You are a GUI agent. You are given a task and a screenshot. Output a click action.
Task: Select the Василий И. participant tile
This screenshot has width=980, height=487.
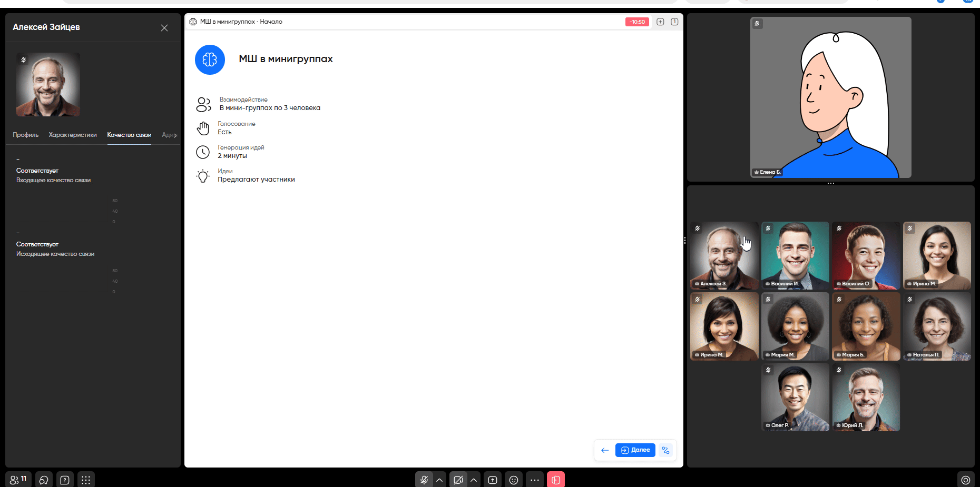pos(796,255)
